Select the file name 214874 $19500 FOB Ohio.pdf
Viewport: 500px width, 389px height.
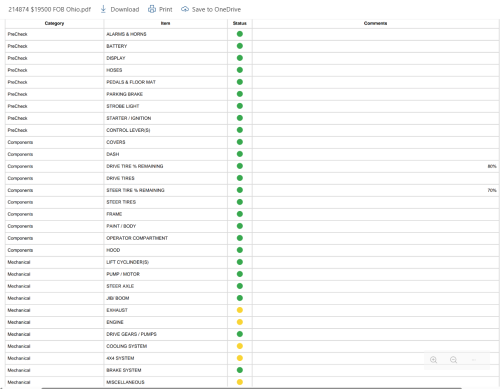click(x=49, y=9)
